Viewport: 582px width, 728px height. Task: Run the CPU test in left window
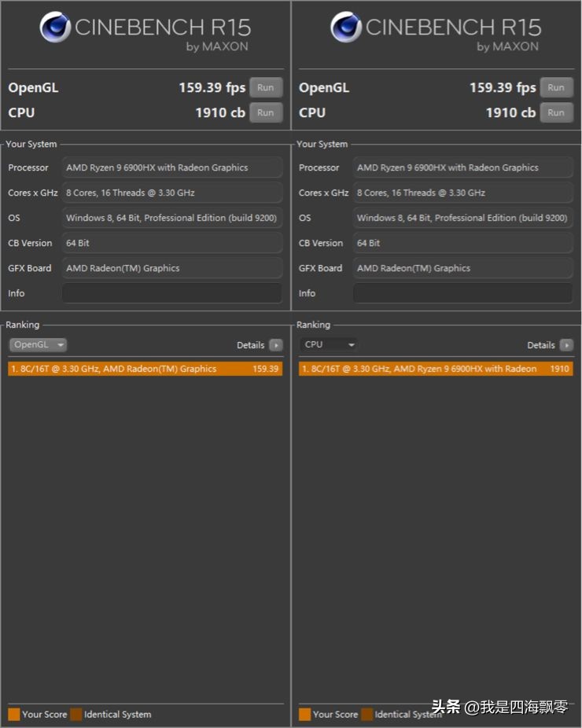266,112
